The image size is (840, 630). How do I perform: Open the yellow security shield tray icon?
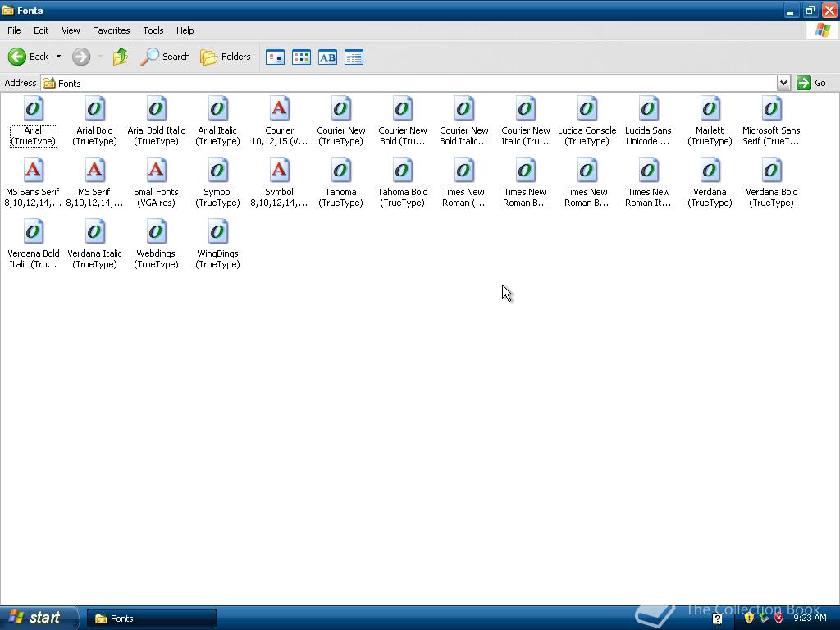[748, 619]
